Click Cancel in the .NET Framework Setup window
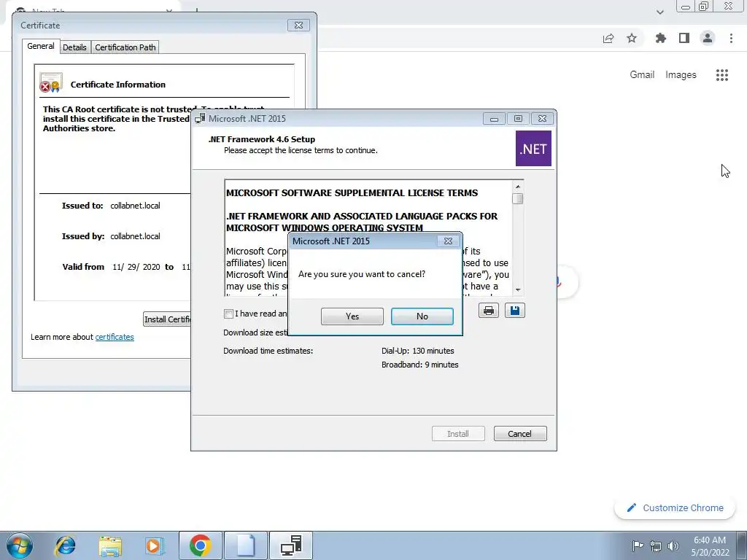Screen dimensions: 747x560 coord(519,434)
